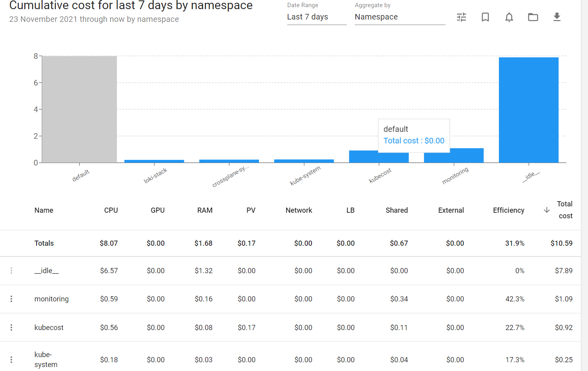The width and height of the screenshot is (588, 371).
Task: Select the kubecost row name
Action: (49, 328)
